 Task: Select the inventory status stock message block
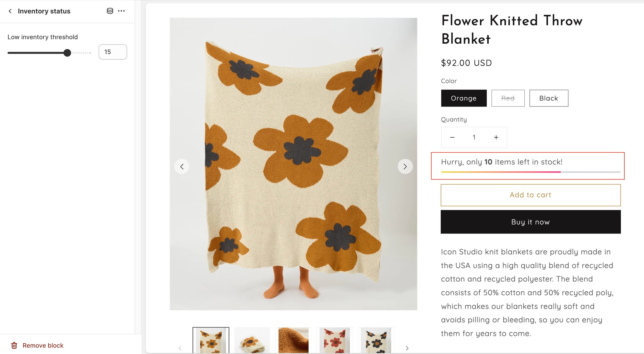click(x=527, y=166)
